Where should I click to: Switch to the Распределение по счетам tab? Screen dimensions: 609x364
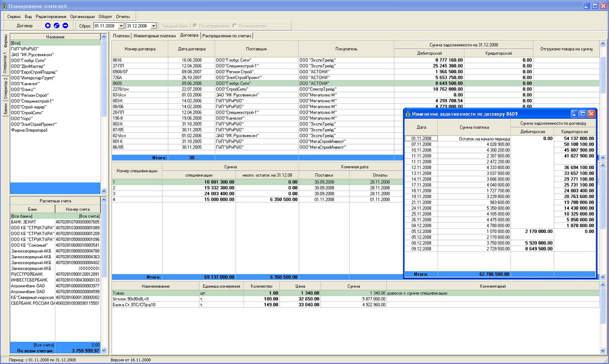point(227,36)
